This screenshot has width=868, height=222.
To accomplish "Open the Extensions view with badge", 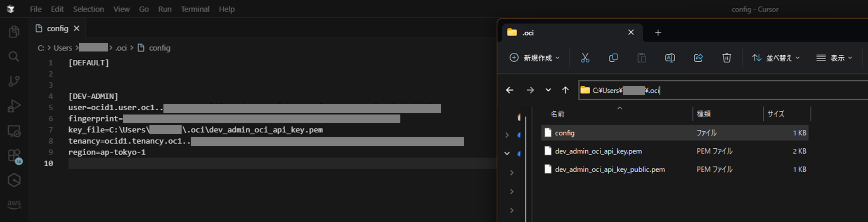I will 14,156.
